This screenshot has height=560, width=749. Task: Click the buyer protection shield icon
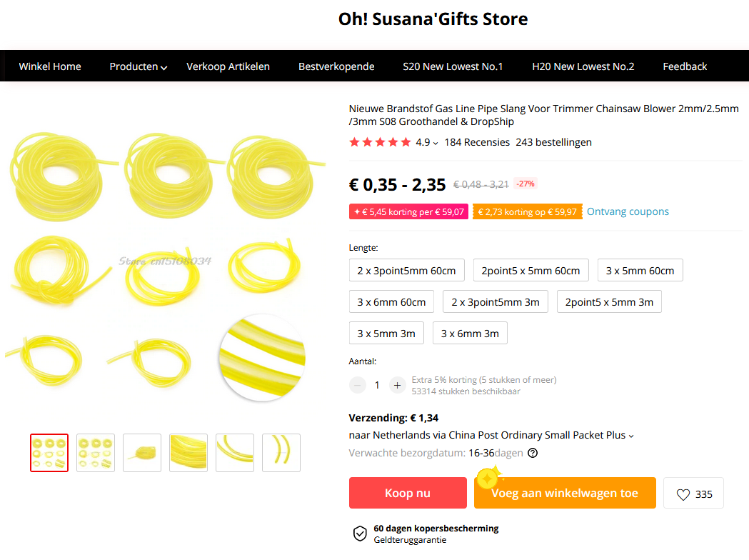360,534
